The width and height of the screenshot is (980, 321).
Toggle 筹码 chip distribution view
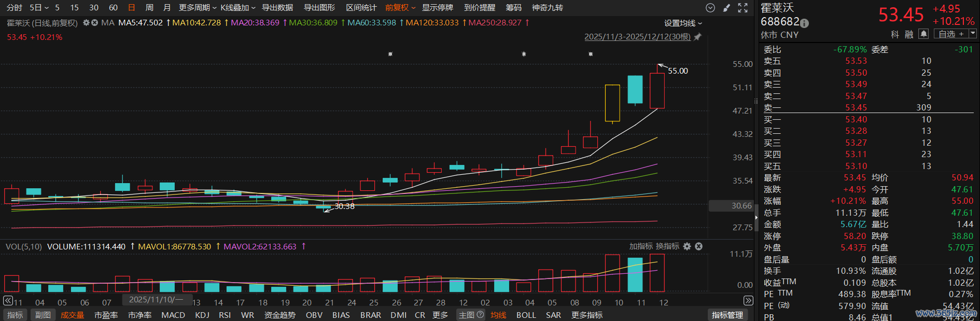click(x=513, y=8)
